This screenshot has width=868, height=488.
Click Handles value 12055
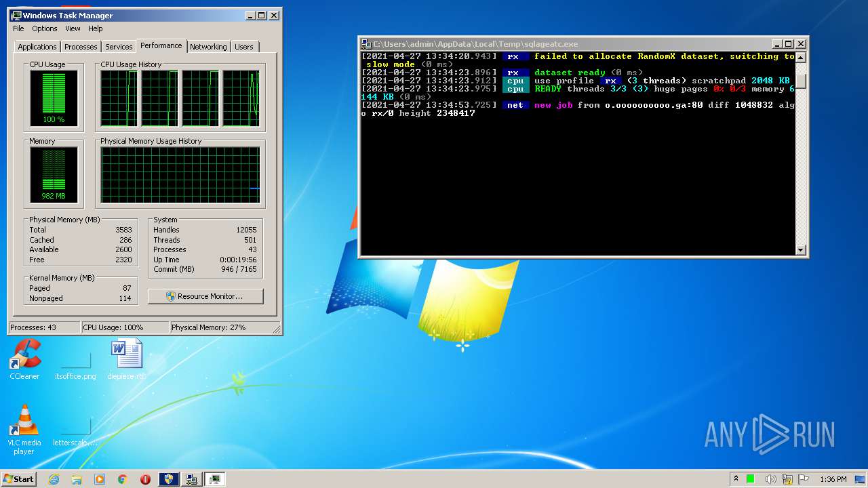tap(246, 230)
